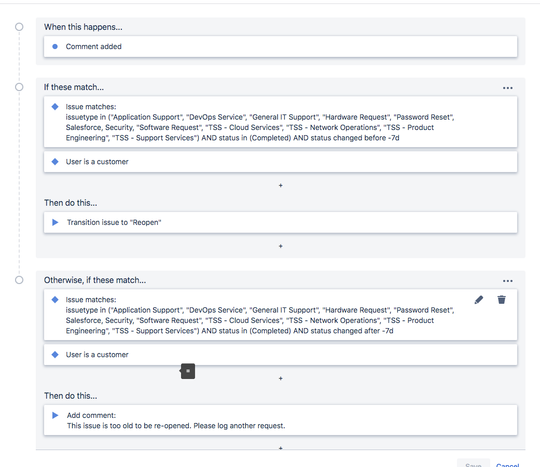This screenshot has height=467, width=540.
Task: Click the diamond icon of the changed before -7d condition
Action: point(55,107)
